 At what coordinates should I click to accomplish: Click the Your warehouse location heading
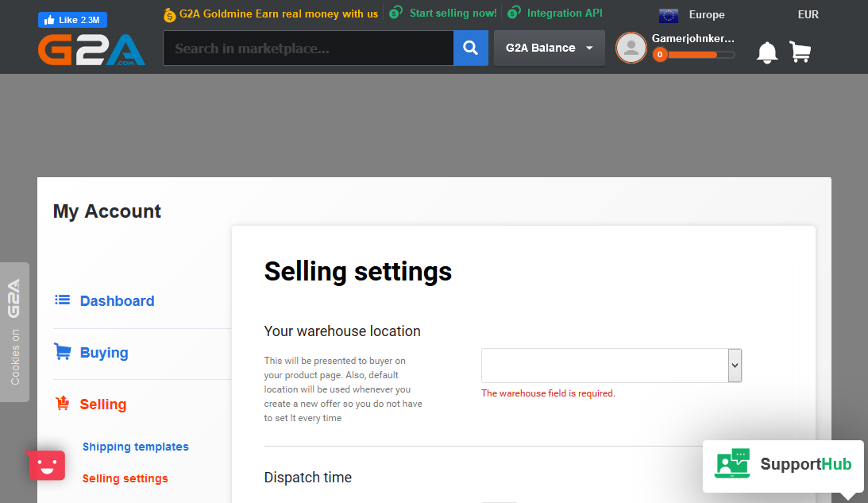click(342, 331)
